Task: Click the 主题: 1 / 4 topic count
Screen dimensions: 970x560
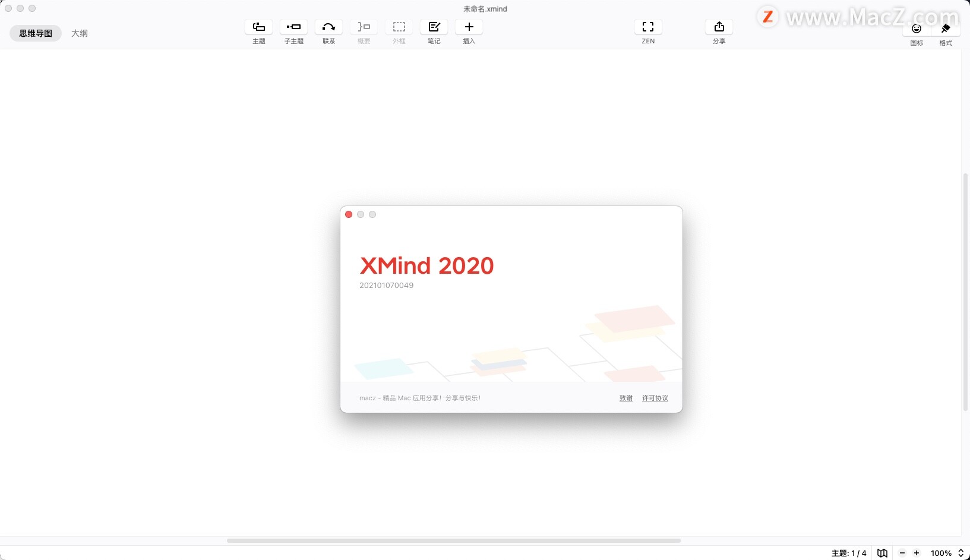Action: (x=849, y=553)
